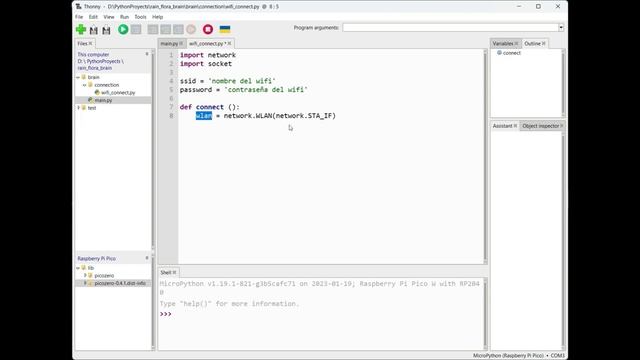Viewport: 640px width, 360px height.
Task: Switch to the Assistant tab
Action: tap(502, 126)
